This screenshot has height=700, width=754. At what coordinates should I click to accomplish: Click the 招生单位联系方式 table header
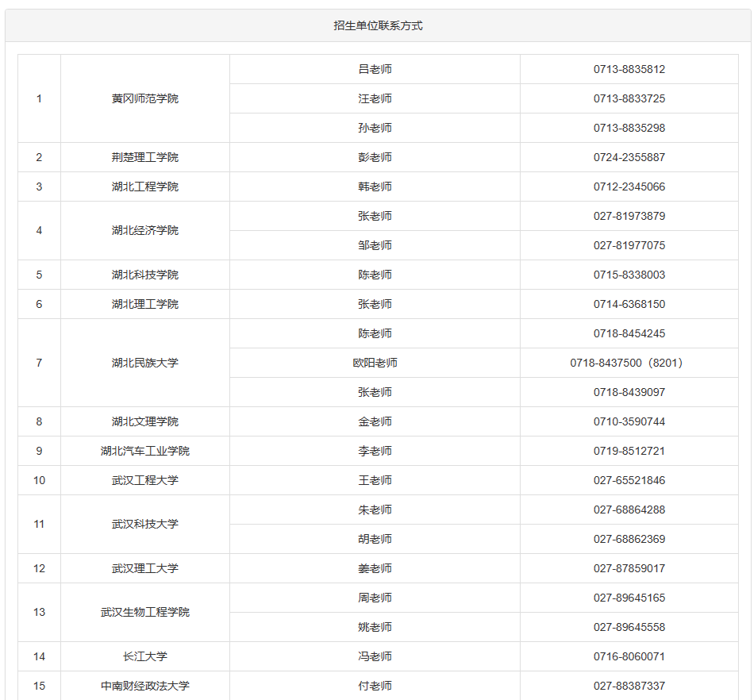[378, 25]
